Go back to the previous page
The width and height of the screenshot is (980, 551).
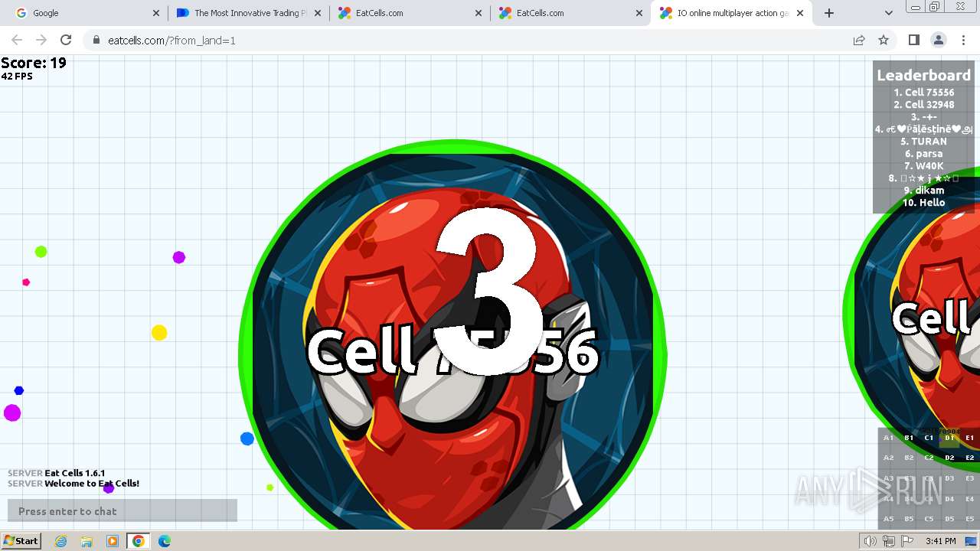click(x=17, y=40)
